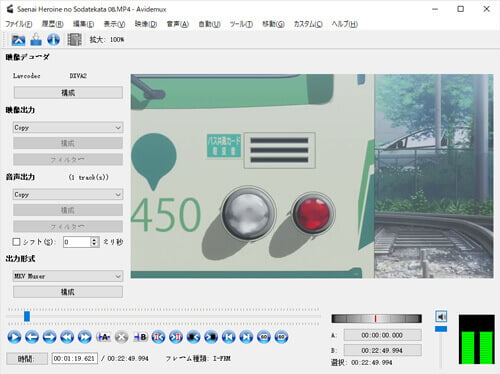Set selection marker B

tap(140, 337)
